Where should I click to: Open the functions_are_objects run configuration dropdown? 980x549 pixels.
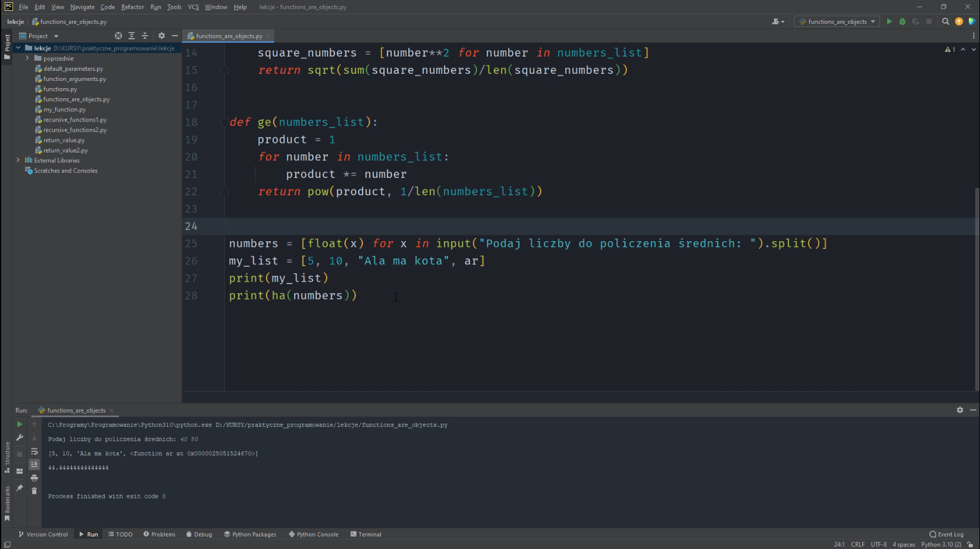(x=838, y=21)
